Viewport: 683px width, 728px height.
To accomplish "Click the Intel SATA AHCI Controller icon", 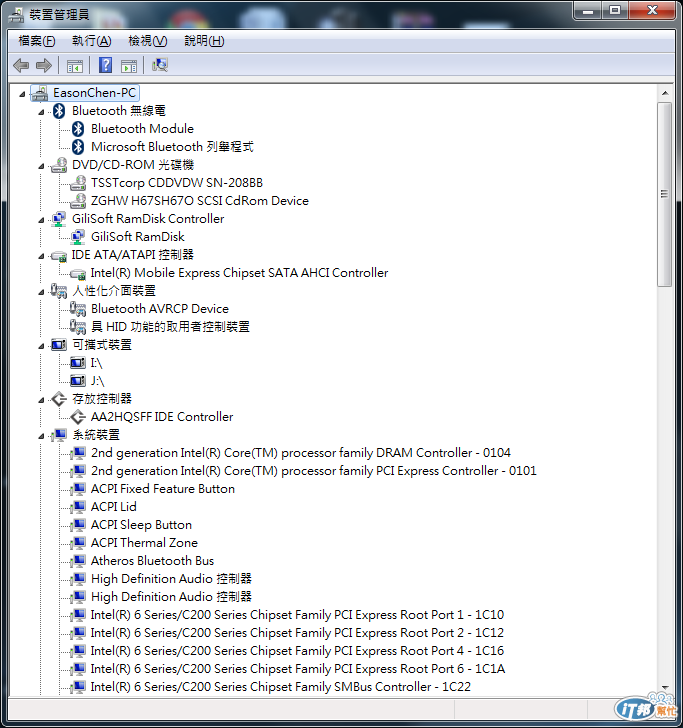I will click(78, 274).
